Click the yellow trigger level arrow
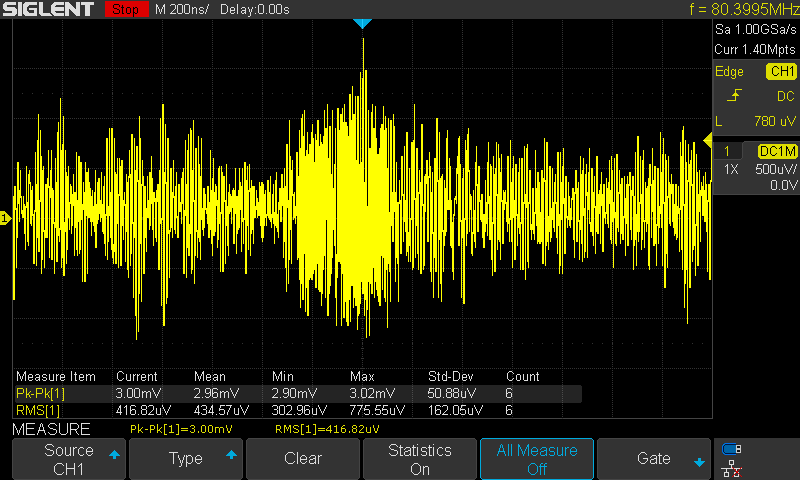Image resolution: width=800 pixels, height=480 pixels. pyautogui.click(x=708, y=140)
